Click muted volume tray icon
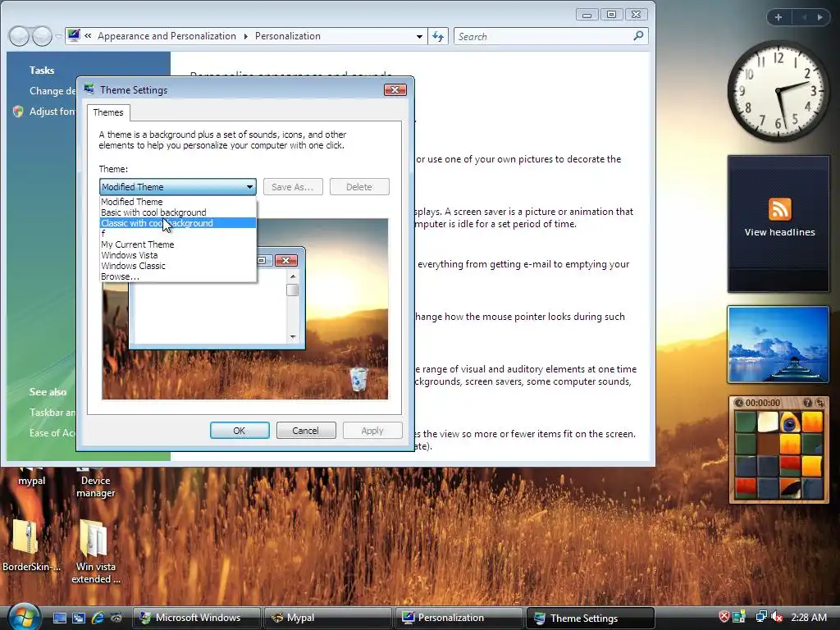840x630 pixels. tap(777, 617)
